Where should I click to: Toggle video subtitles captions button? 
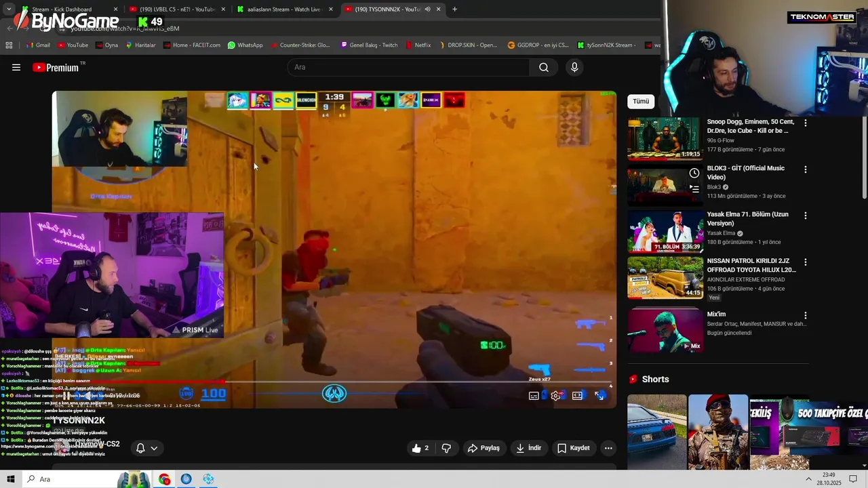click(x=534, y=396)
